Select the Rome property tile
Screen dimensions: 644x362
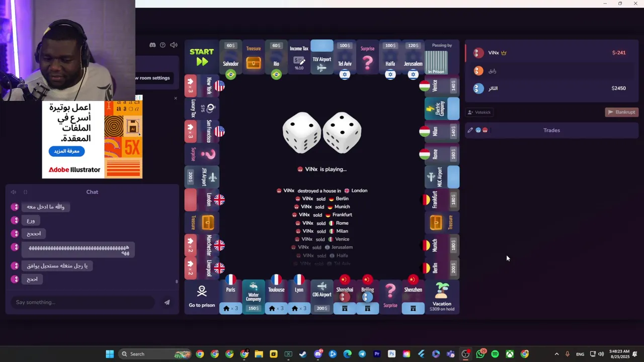439,154
